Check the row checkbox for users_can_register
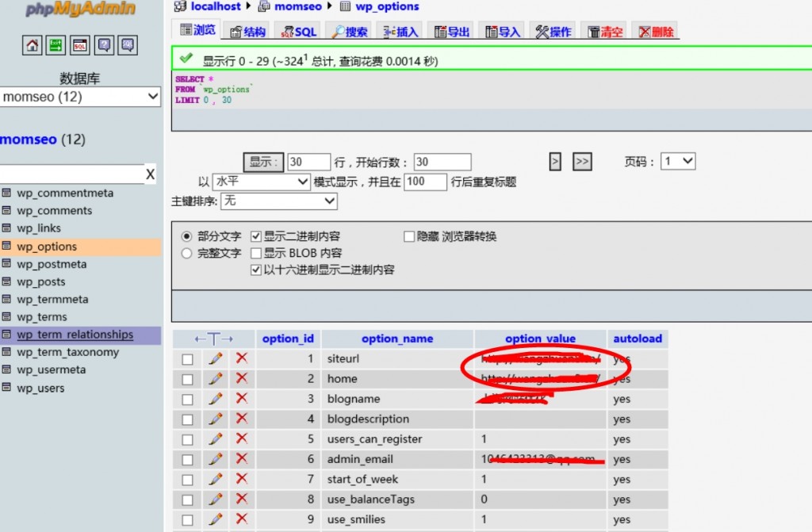This screenshot has width=812, height=532. 187,439
